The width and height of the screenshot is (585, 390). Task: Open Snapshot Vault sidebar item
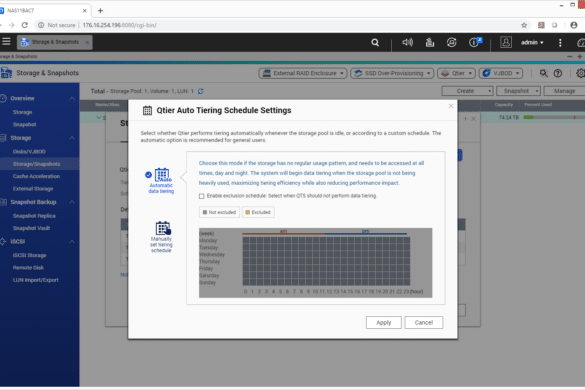31,228
